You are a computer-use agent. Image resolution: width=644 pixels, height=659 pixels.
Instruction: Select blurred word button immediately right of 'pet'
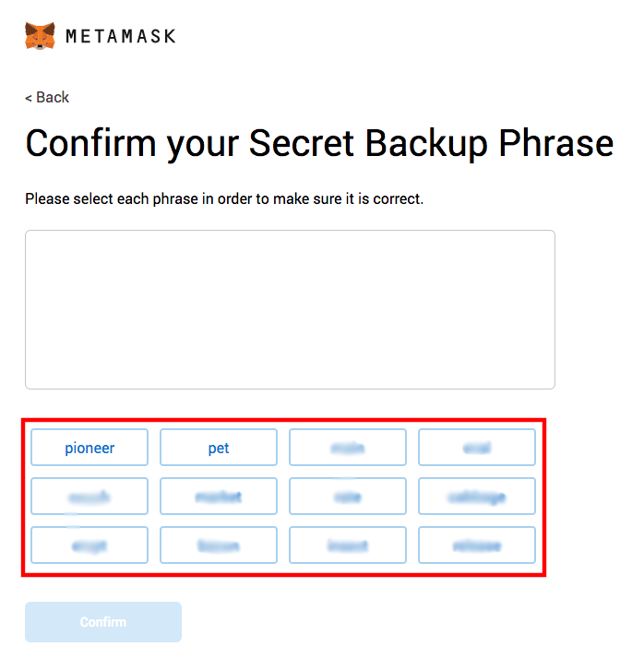point(348,448)
